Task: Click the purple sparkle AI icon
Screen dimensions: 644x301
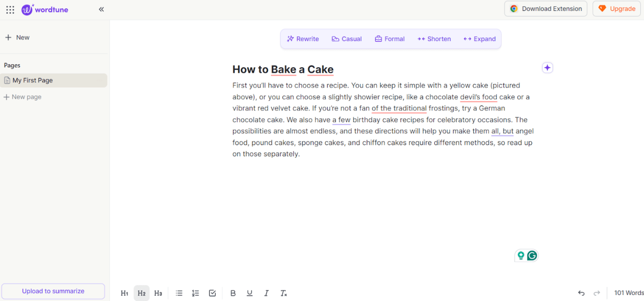Action: tap(547, 68)
